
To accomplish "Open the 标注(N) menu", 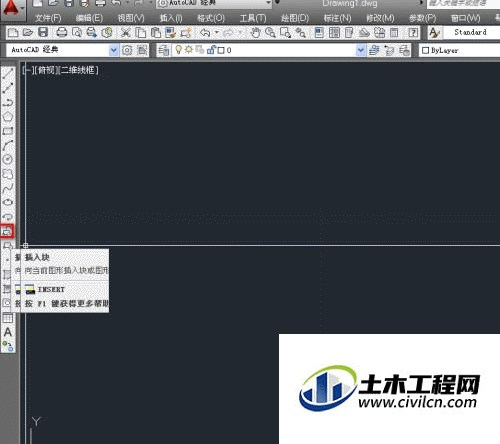I will point(337,18).
